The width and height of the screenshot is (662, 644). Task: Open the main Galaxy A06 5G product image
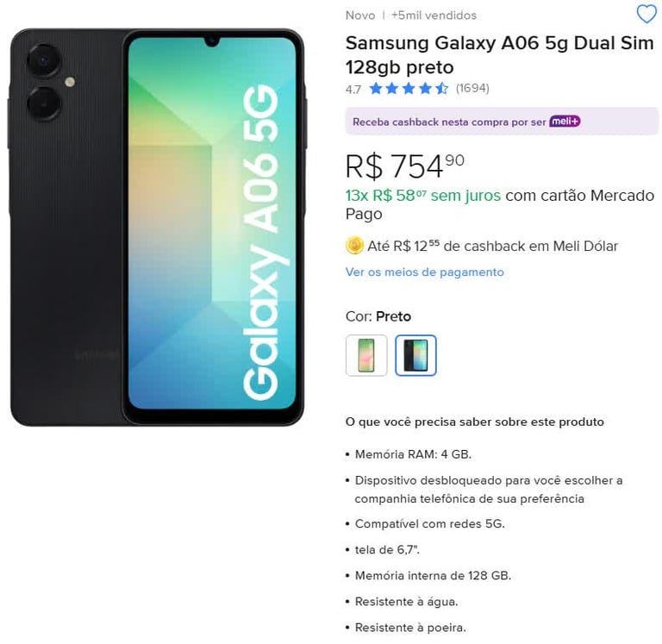(157, 228)
